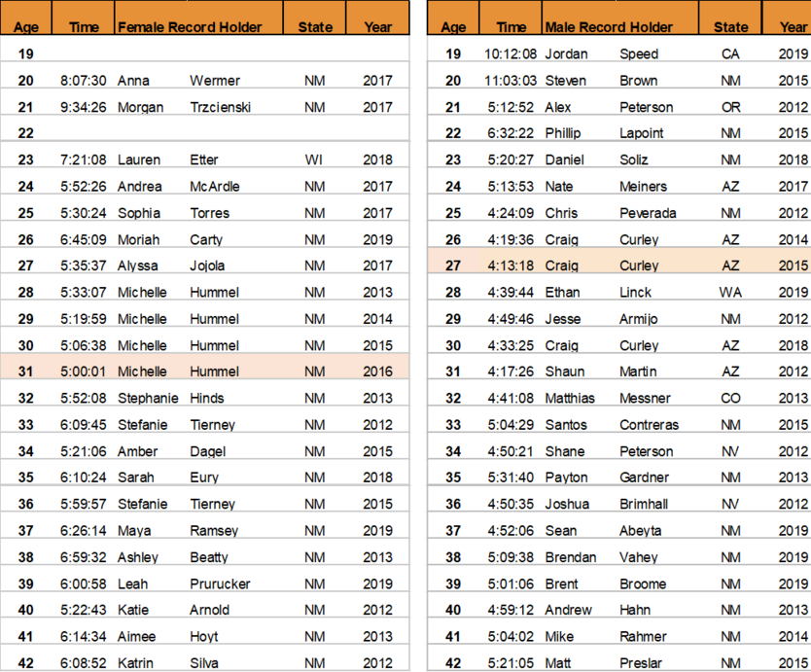This screenshot has height=672, width=811.
Task: Select the name Shaun
Action: tap(565, 371)
